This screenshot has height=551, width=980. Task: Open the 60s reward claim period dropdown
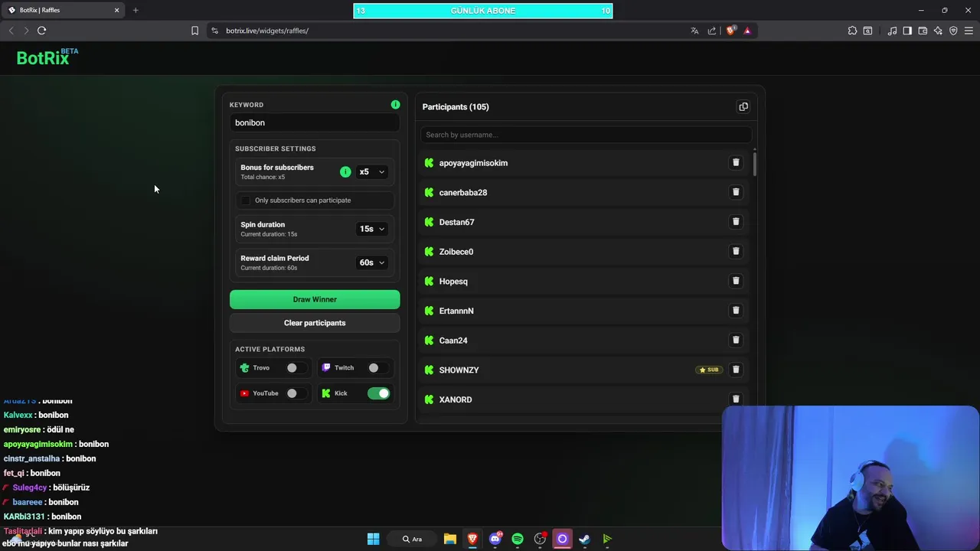pos(372,262)
